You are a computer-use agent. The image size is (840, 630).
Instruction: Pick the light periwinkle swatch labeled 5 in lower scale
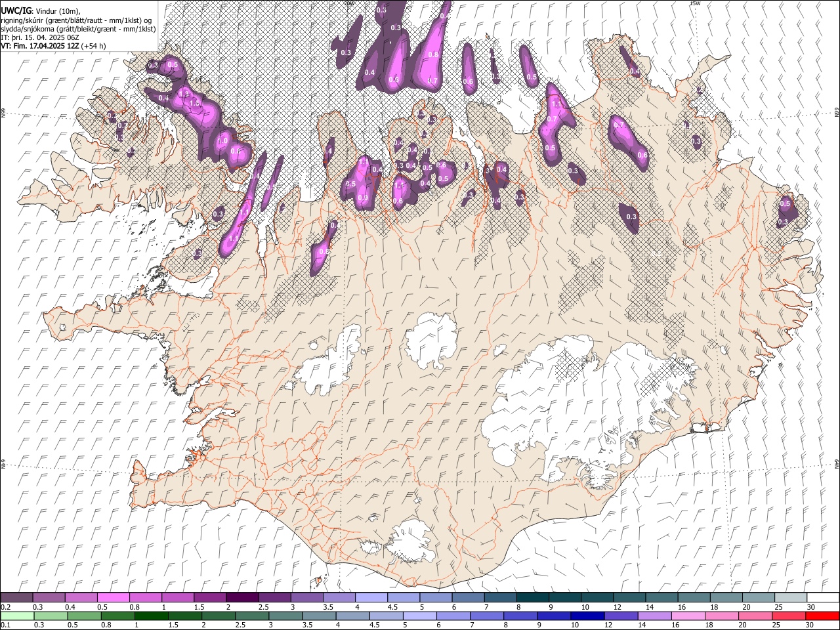pyautogui.click(x=420, y=616)
